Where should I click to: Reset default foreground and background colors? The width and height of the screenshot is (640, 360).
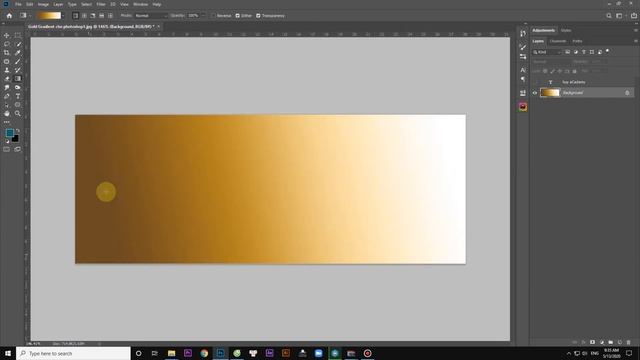click(7, 141)
